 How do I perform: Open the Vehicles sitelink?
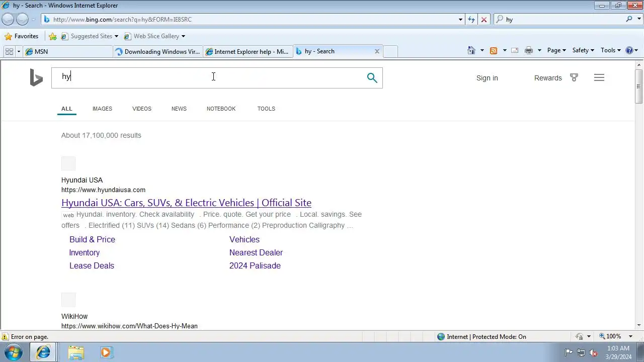coord(245,239)
